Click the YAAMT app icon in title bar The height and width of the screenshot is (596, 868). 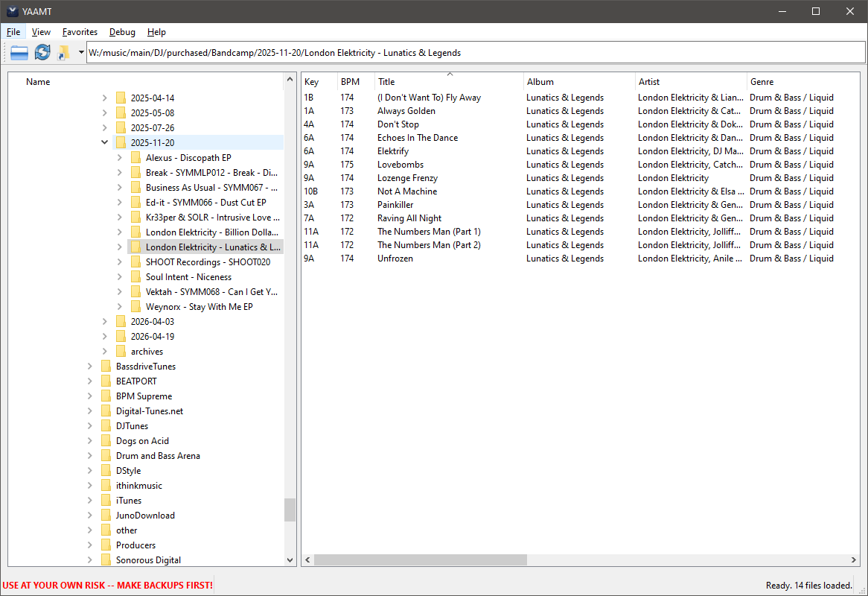[x=12, y=11]
